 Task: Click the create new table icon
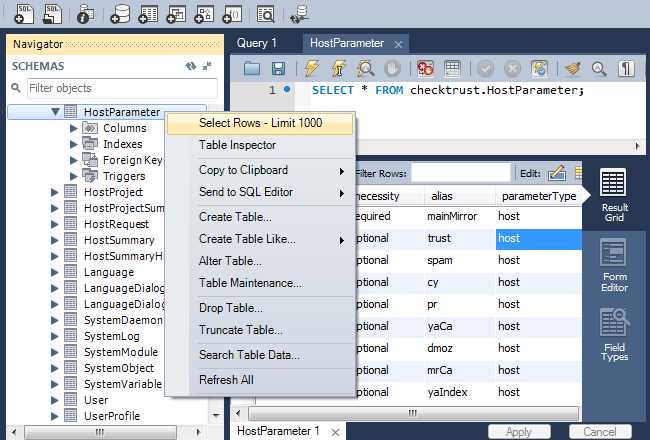[x=148, y=14]
